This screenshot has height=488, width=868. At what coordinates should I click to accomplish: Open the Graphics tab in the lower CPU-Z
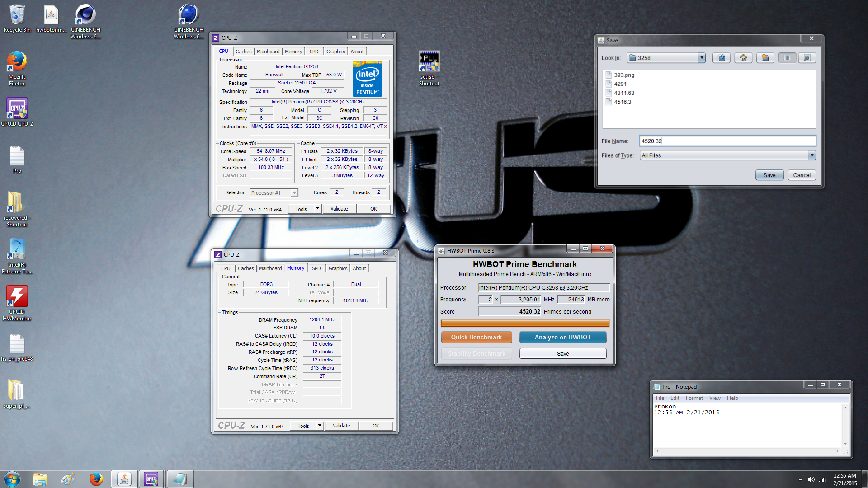coord(338,268)
